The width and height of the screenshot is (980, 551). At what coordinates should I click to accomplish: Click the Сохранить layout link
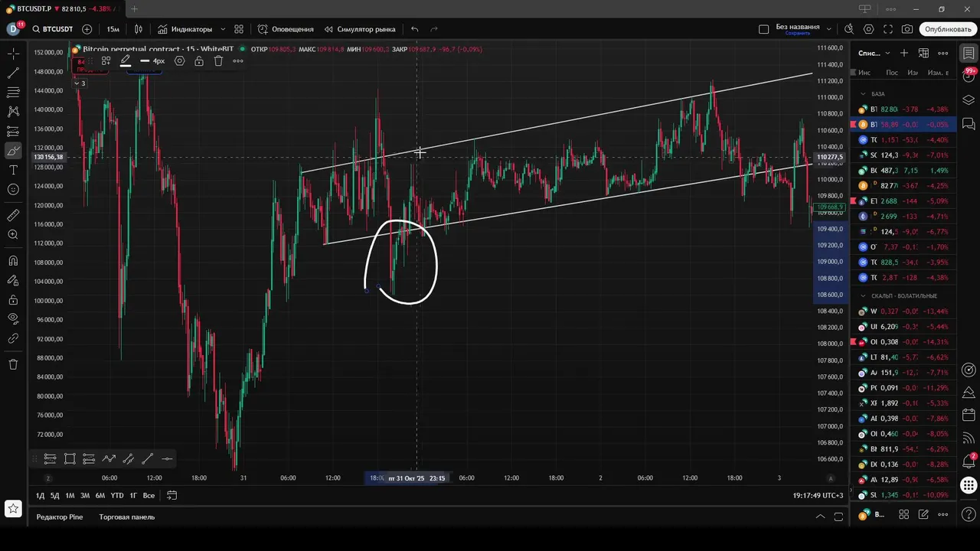[x=797, y=34]
